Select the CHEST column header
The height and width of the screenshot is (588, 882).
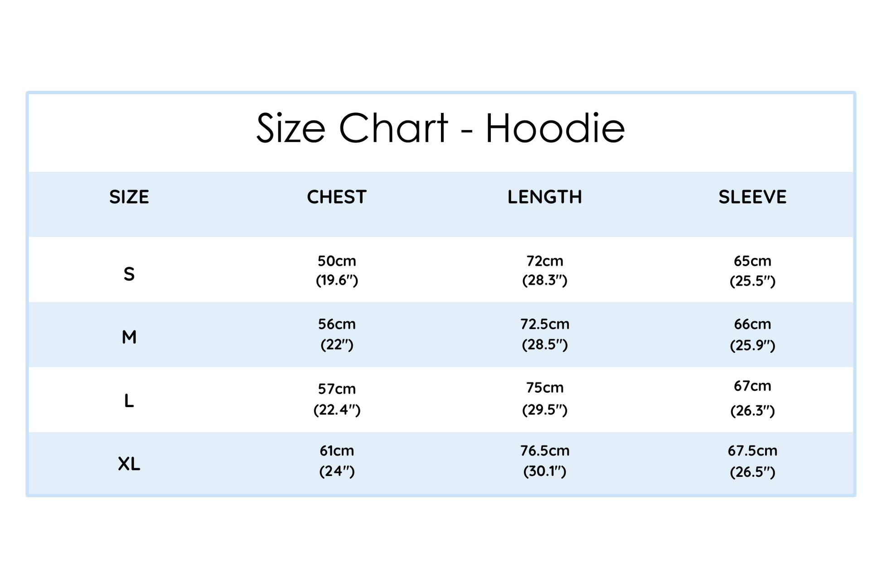pyautogui.click(x=337, y=197)
